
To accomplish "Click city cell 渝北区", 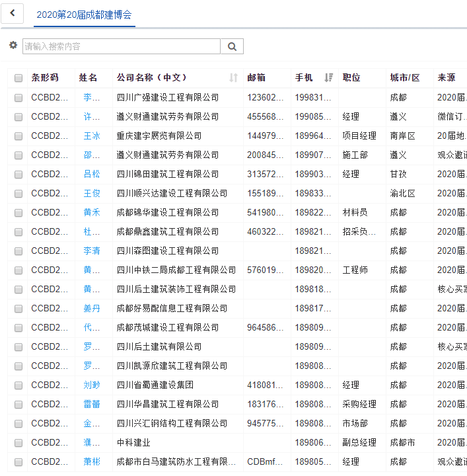I will coord(402,193).
